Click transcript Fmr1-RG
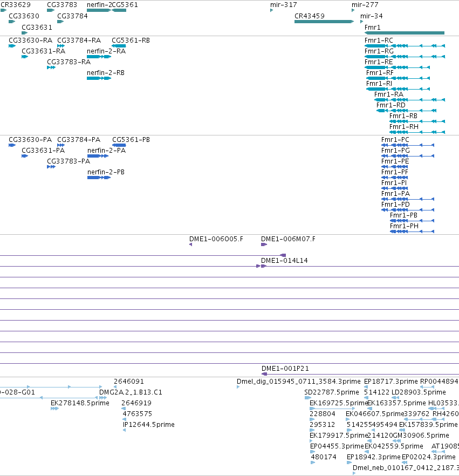Screen dimensions: 459x476 (405, 57)
